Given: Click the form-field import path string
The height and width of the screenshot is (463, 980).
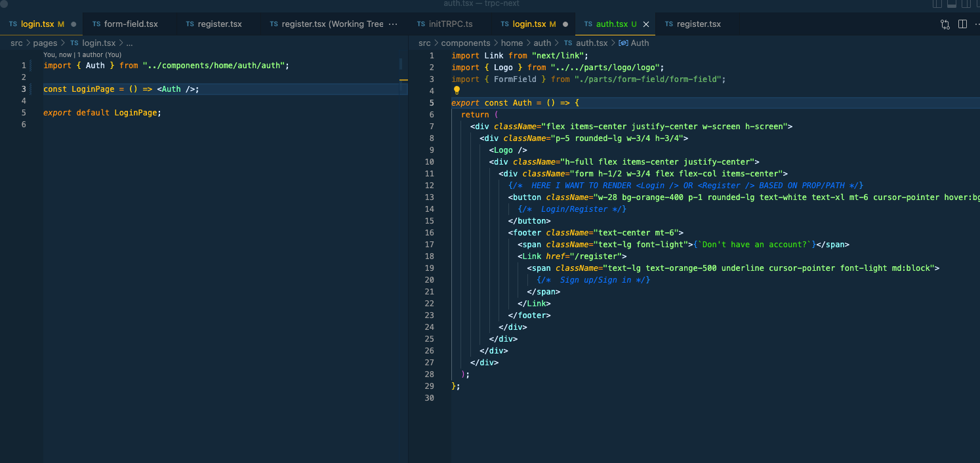Looking at the screenshot, I should [649, 79].
